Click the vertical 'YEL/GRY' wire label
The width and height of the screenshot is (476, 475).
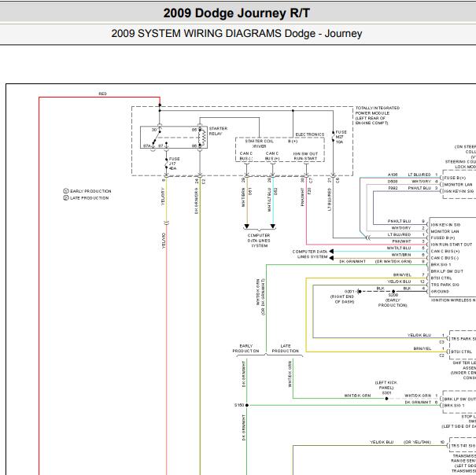(163, 197)
